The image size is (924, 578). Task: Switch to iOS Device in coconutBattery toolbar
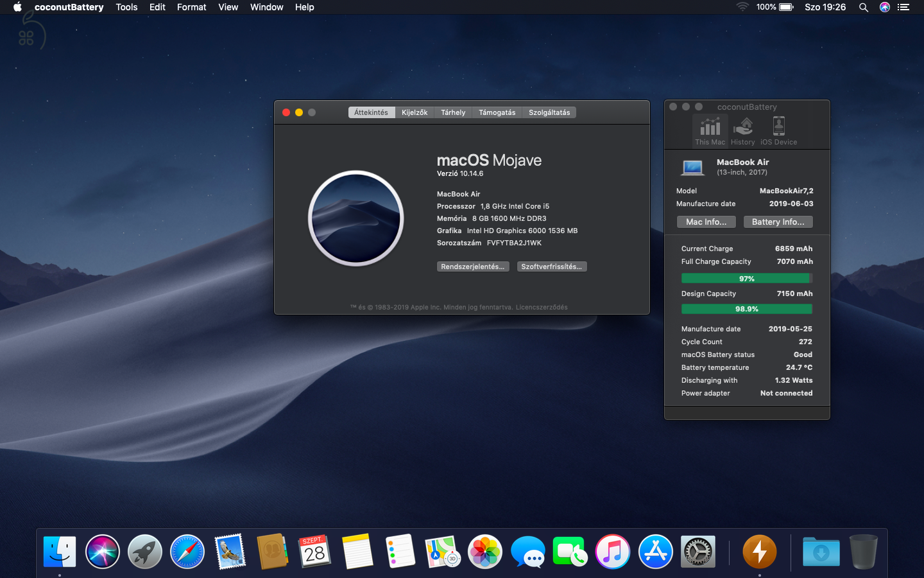coord(778,131)
